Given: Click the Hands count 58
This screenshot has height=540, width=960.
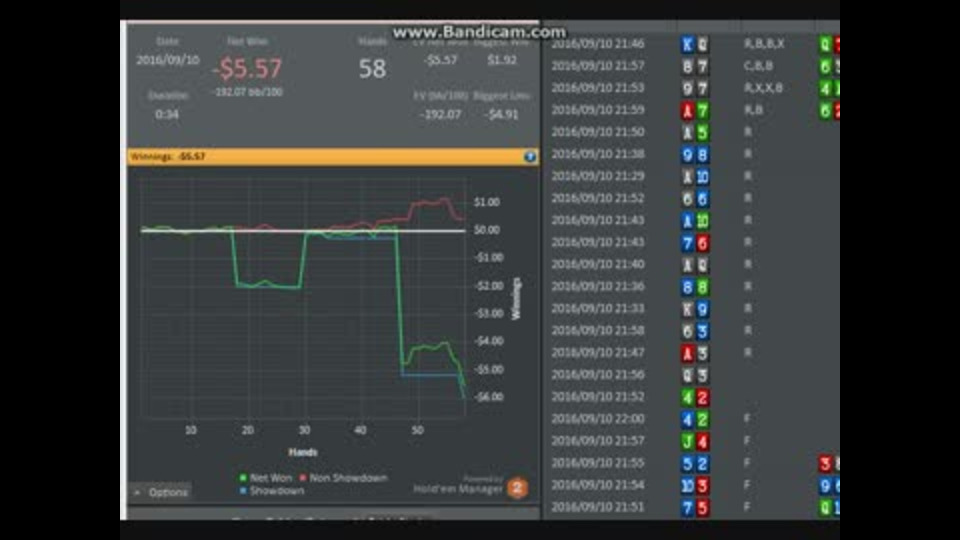Looking at the screenshot, I should point(372,69).
